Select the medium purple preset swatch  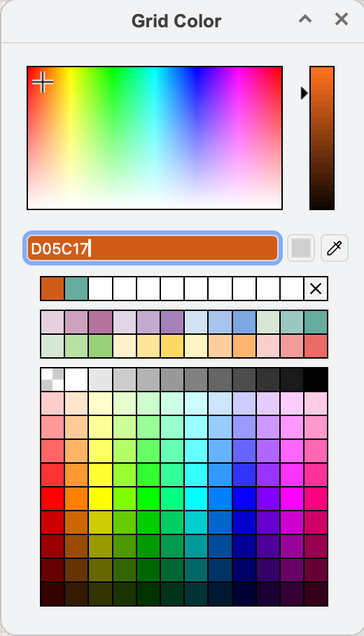coord(172,322)
